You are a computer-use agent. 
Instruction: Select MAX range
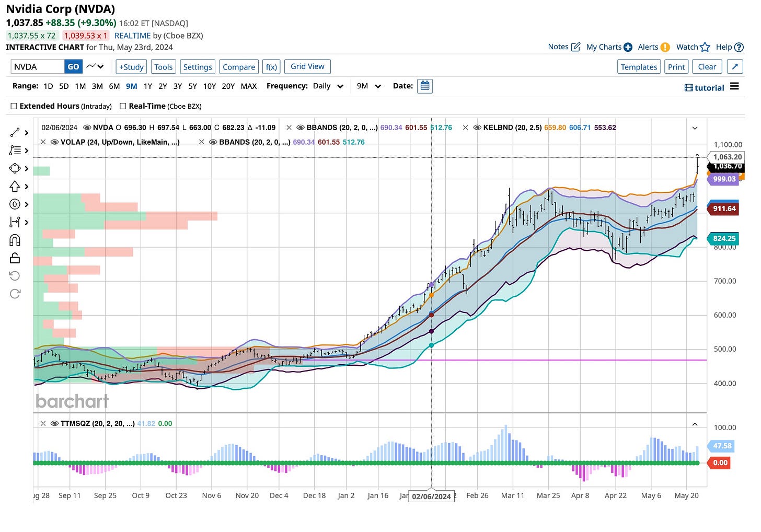pos(249,86)
